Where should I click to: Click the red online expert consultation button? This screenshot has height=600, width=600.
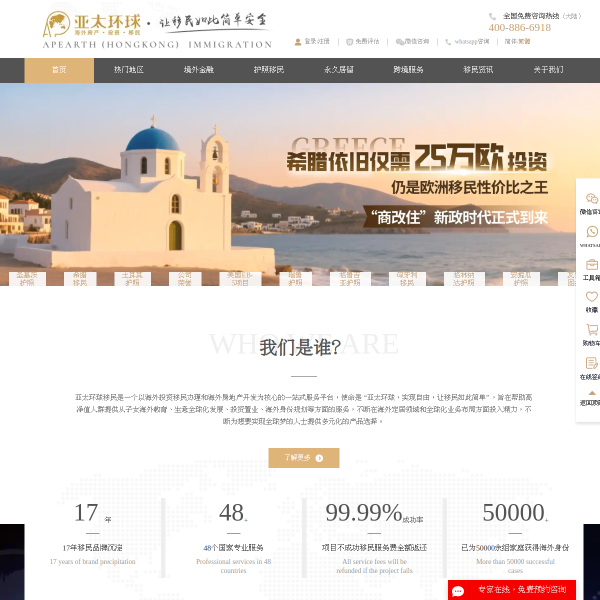click(x=512, y=590)
